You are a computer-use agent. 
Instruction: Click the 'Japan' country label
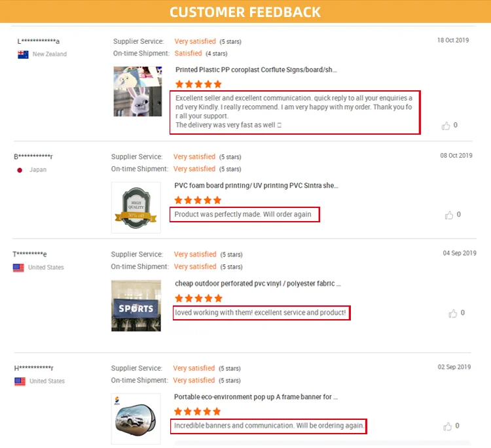[x=38, y=170]
